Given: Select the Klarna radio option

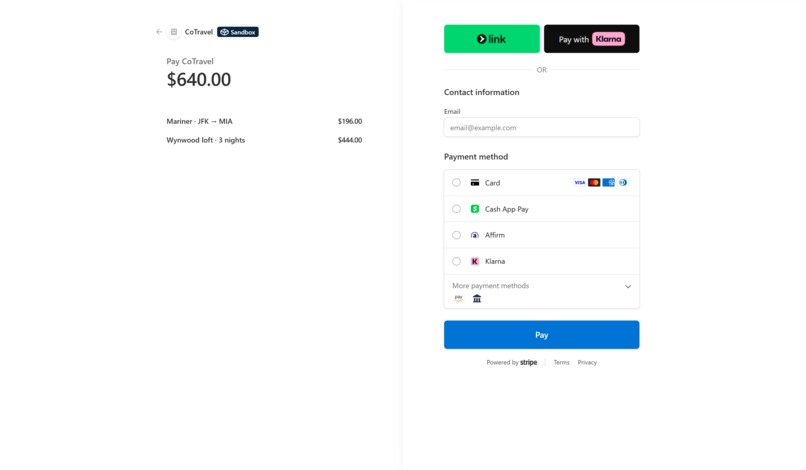Looking at the screenshot, I should click(x=456, y=261).
